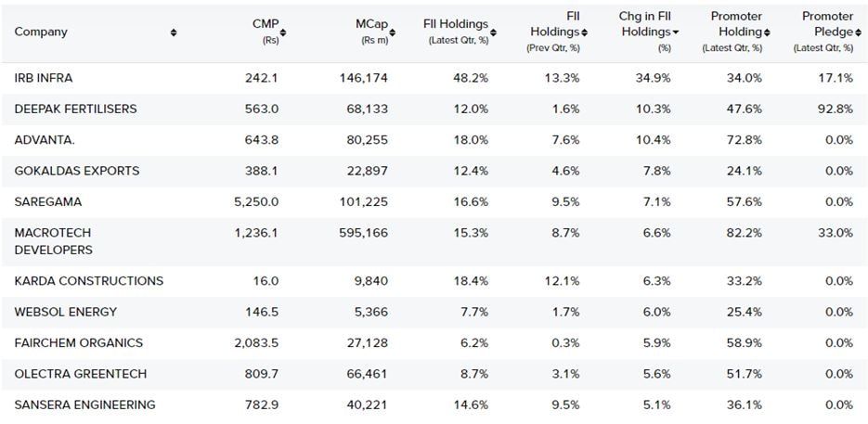Sort by Promoter Holding arrow icon
The image size is (868, 424).
pos(766,32)
